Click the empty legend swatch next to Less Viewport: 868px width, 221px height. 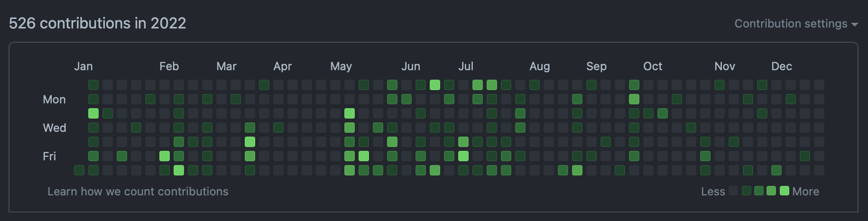tap(733, 191)
